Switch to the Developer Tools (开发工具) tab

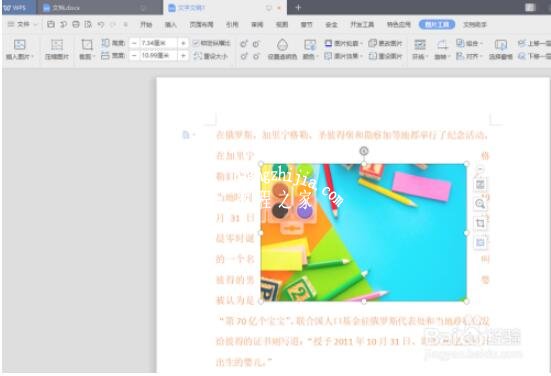pyautogui.click(x=362, y=24)
